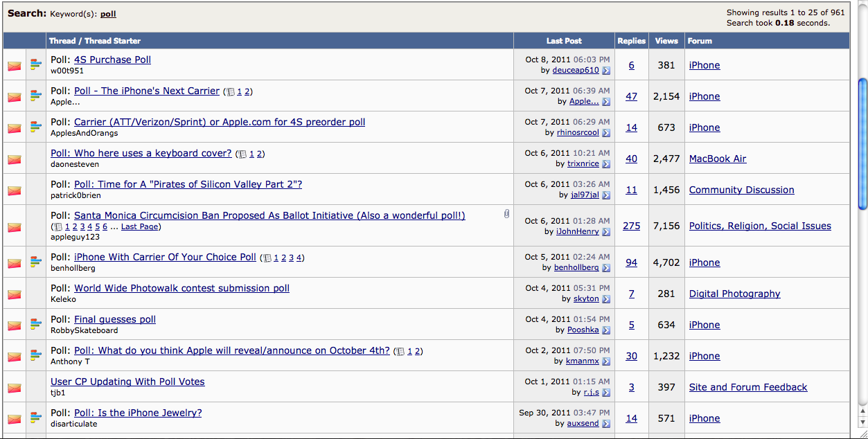
Task: Go to last post by deuceap610 arrow
Action: click(x=606, y=71)
